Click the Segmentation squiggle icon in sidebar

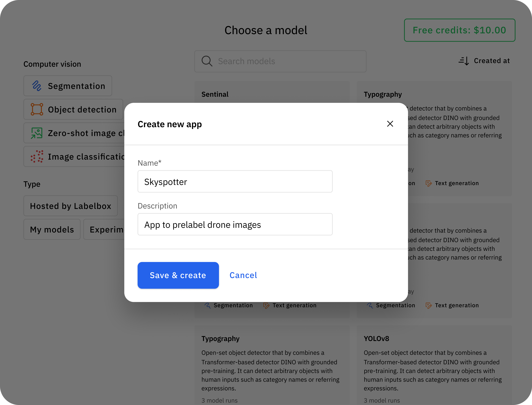[x=37, y=86]
